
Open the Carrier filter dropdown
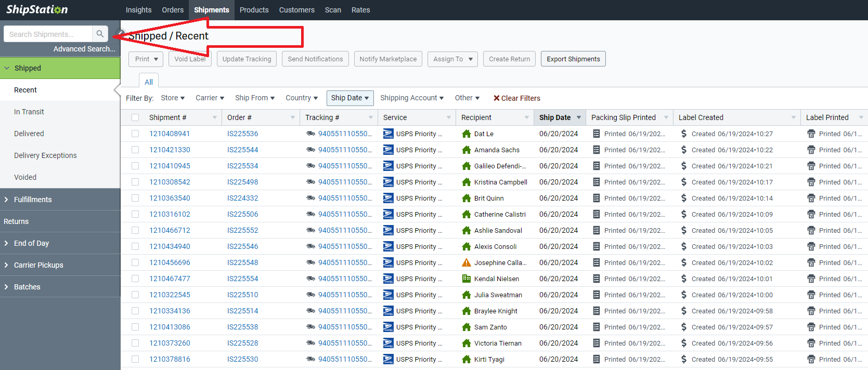210,98
